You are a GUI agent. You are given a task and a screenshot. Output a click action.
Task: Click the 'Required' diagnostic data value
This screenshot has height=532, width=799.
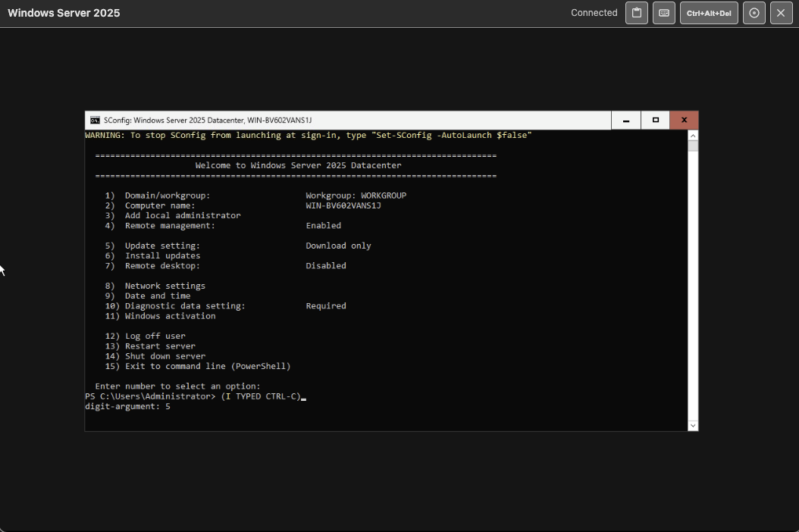click(x=326, y=306)
